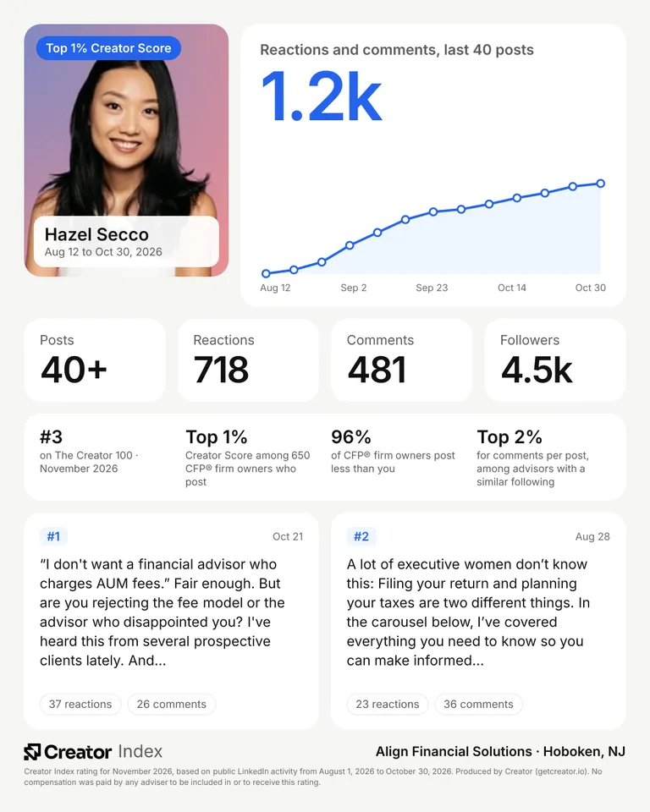This screenshot has height=812, width=650.
Task: Open the executive women tax post text
Action: point(468,612)
